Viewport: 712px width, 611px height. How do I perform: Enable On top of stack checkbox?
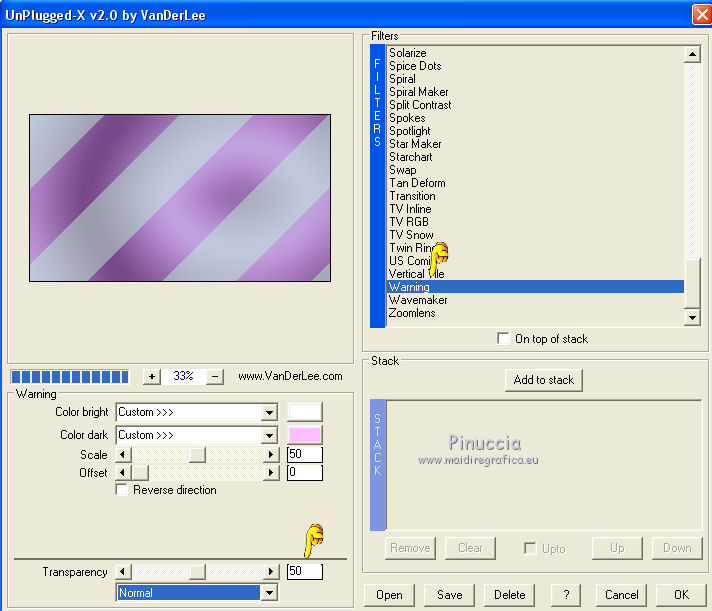[x=503, y=339]
